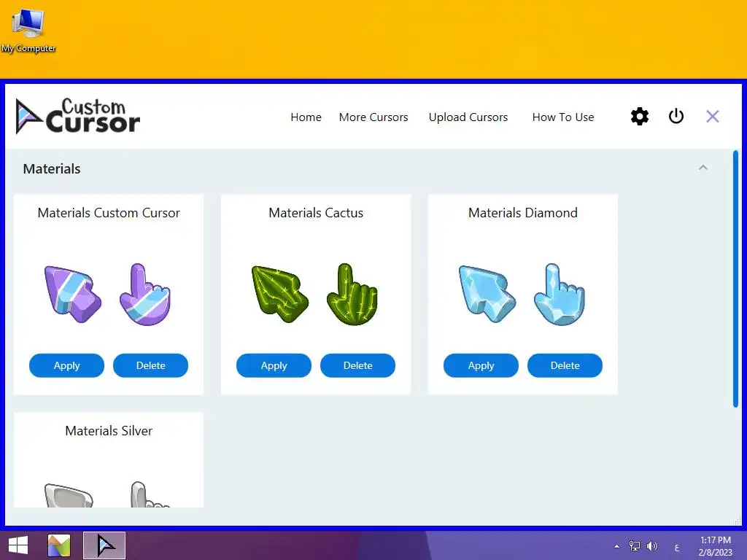
Task: Close Custom Cursor with the purple X
Action: [x=712, y=116]
